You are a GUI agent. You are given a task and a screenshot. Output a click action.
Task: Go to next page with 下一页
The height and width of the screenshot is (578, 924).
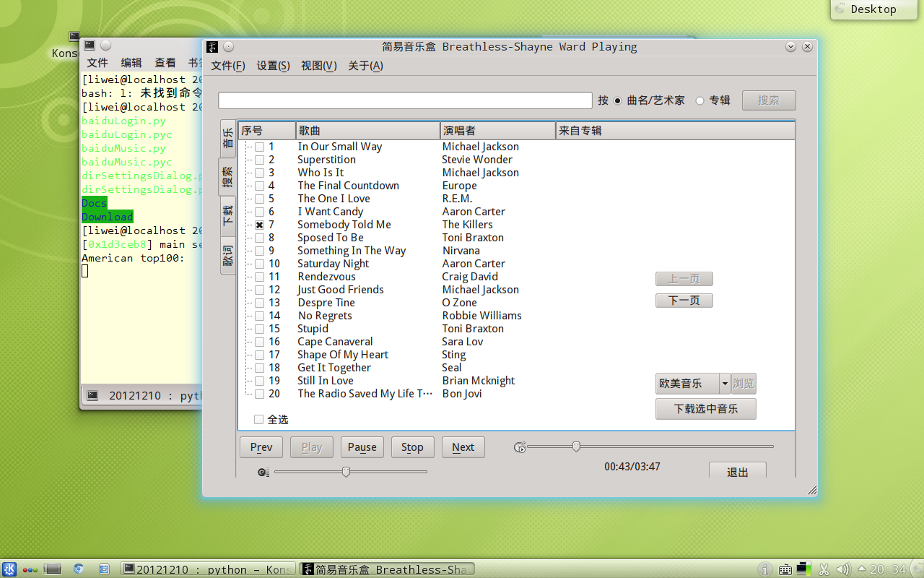click(684, 301)
